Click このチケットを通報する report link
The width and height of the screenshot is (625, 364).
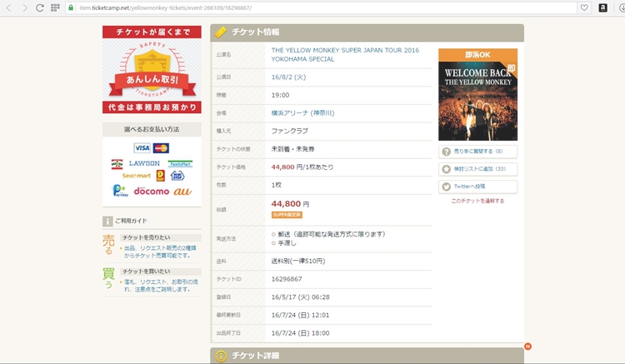(x=477, y=201)
